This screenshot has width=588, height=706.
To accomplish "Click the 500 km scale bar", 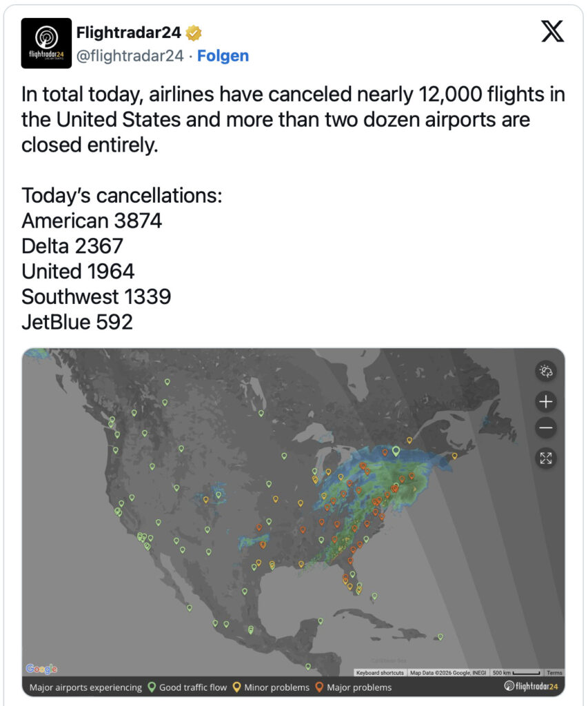I will click(x=514, y=671).
